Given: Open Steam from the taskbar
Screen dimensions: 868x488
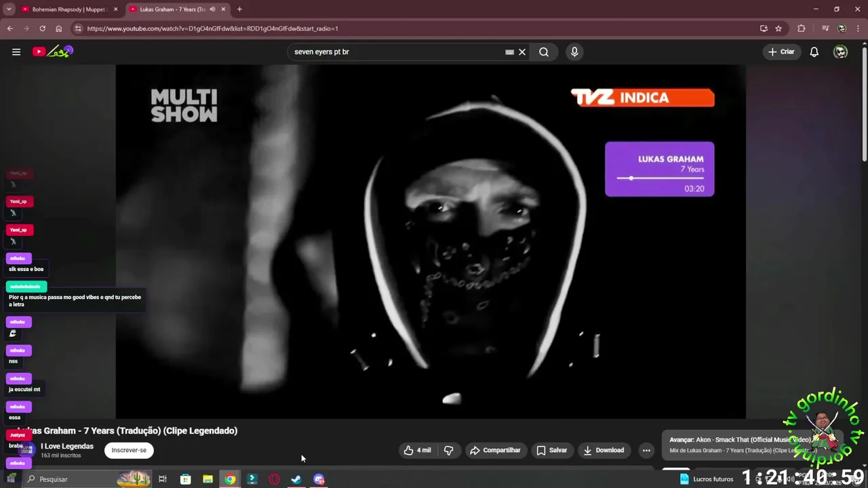Looking at the screenshot, I should coord(296,479).
